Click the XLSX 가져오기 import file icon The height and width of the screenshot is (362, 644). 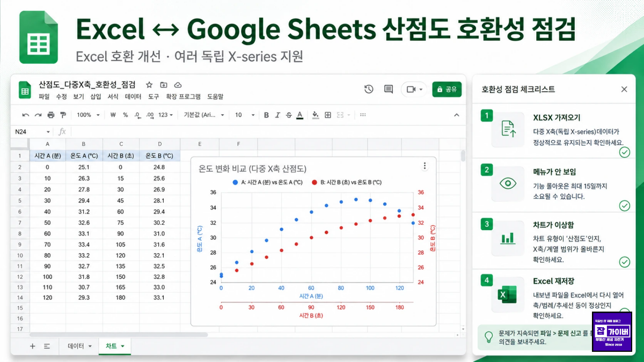[x=508, y=129]
